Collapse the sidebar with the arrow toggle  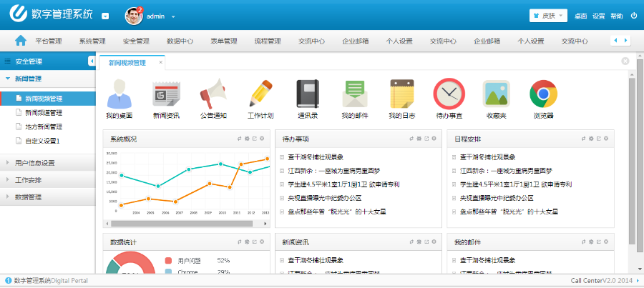pyautogui.click(x=92, y=61)
